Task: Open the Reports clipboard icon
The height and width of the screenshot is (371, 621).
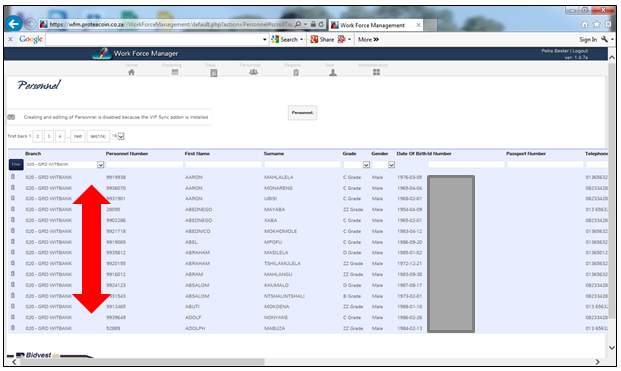Action: 296,72
